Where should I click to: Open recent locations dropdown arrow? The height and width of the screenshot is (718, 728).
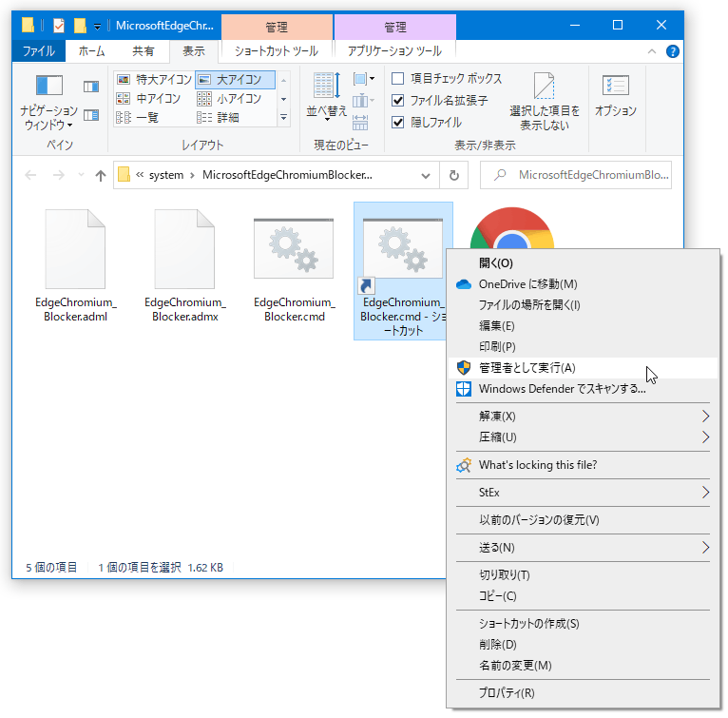81,175
